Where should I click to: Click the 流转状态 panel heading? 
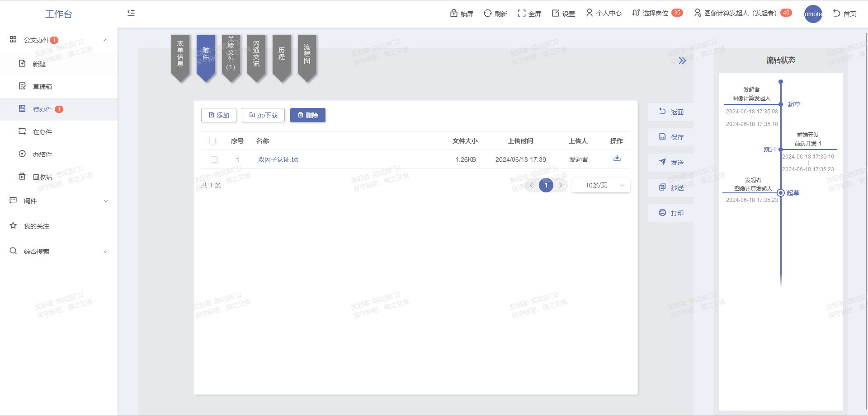point(781,60)
